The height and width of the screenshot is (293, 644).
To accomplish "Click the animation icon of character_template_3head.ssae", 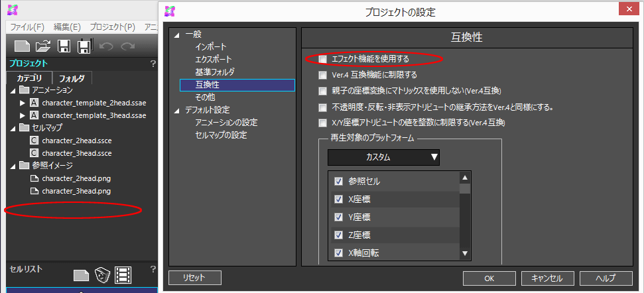I will tap(34, 115).
